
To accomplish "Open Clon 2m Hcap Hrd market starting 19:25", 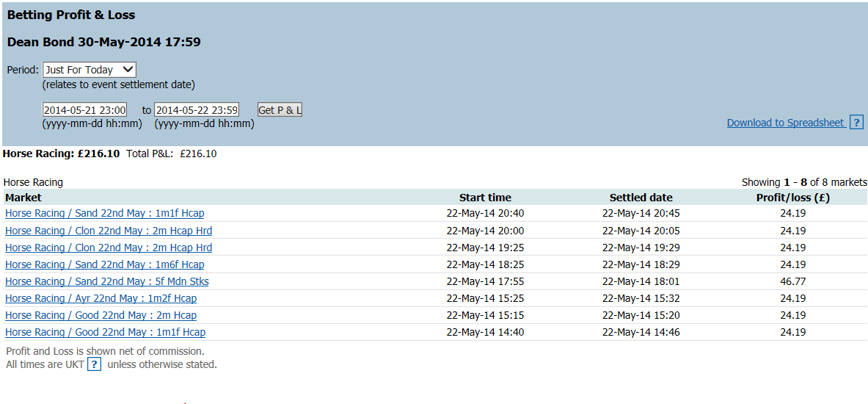I will 109,247.
